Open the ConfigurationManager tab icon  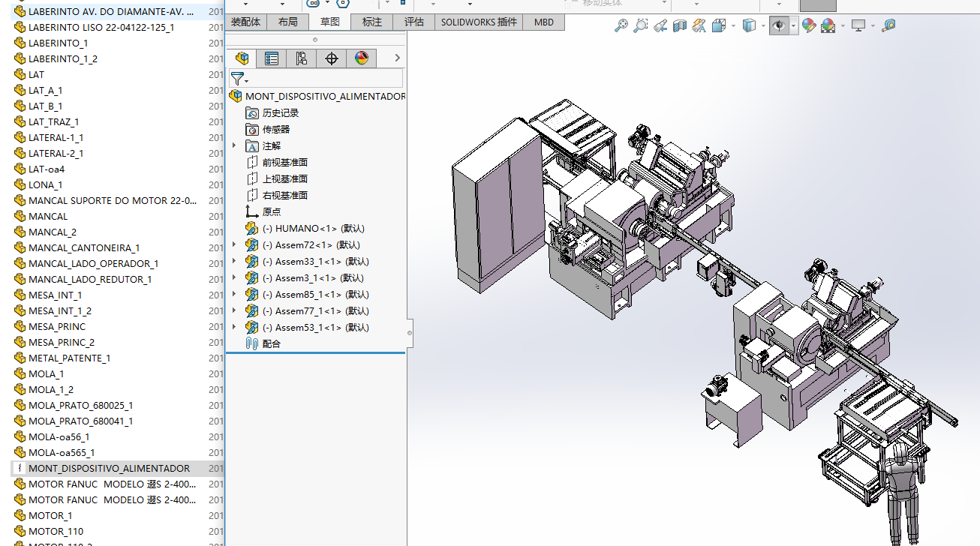302,58
